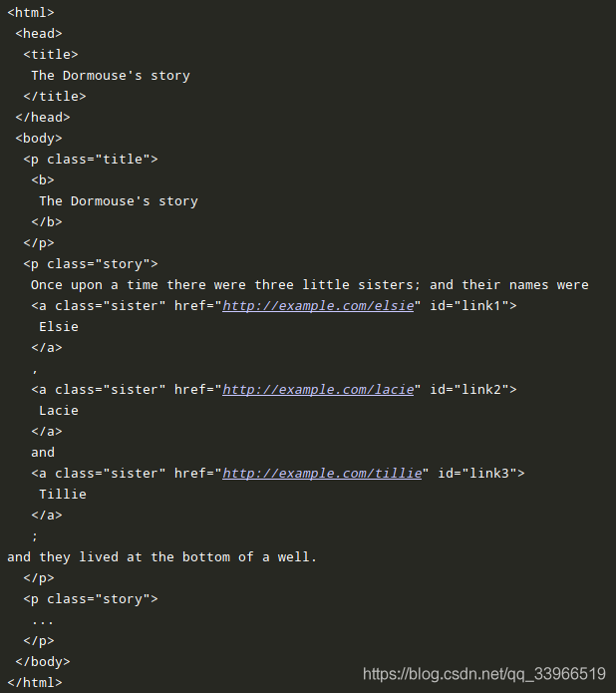Visit the example.com/tillie hyperlink
This screenshot has height=693, width=616.
point(321,474)
